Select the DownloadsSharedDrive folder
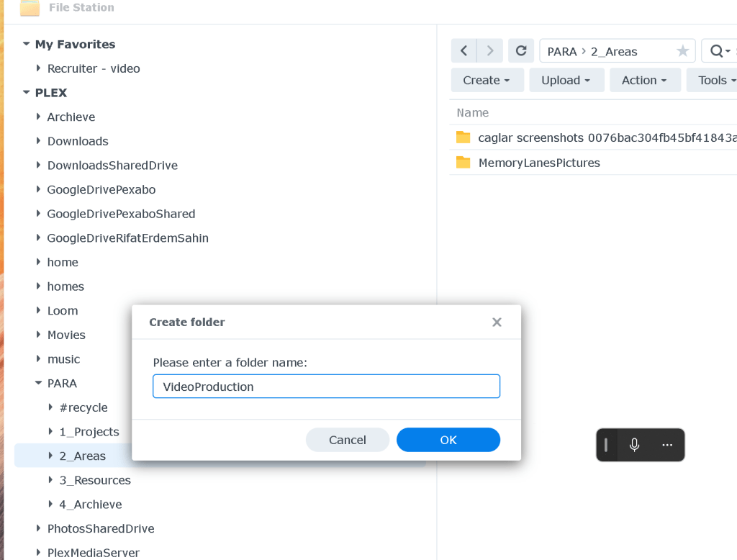The image size is (737, 560). point(112,166)
